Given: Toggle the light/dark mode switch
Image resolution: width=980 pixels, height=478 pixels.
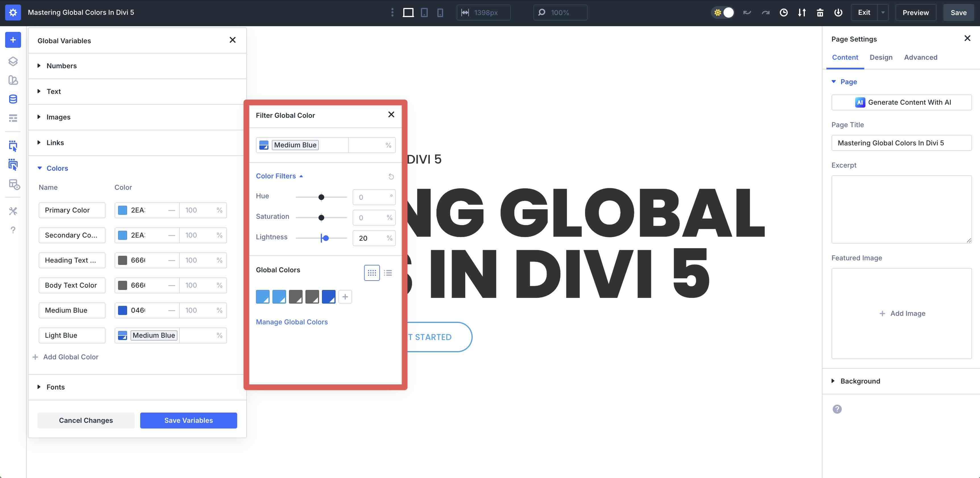Looking at the screenshot, I should (x=723, y=13).
